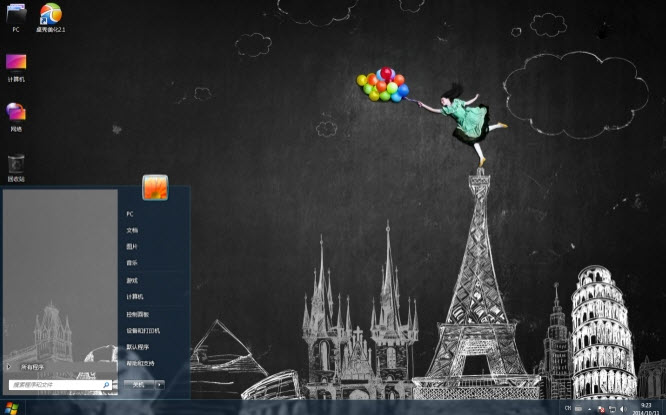
Task: Click the keyboard icon in system tray
Action: coord(578,409)
